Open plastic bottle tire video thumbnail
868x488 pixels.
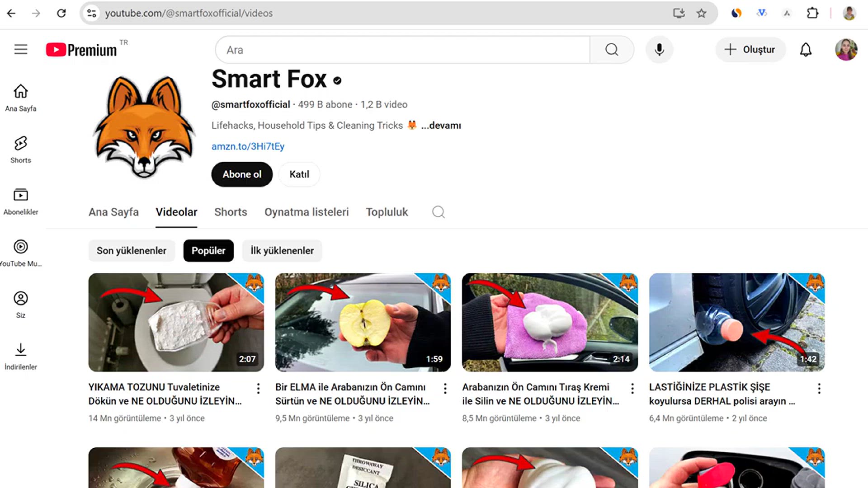tap(737, 322)
